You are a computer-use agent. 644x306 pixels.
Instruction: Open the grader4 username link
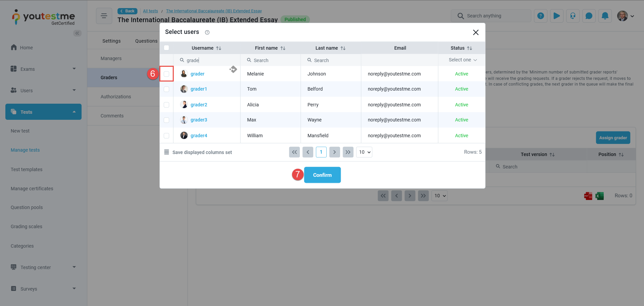click(x=199, y=136)
